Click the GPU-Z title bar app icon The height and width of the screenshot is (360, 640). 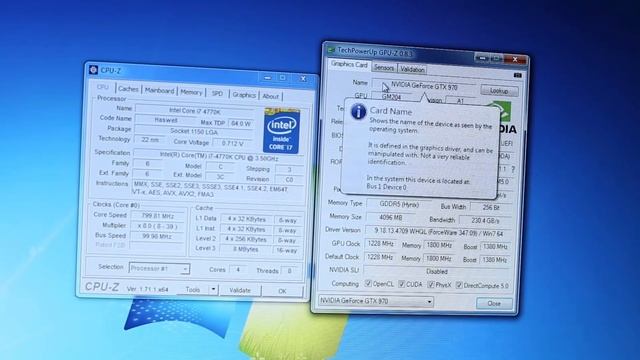click(x=331, y=50)
